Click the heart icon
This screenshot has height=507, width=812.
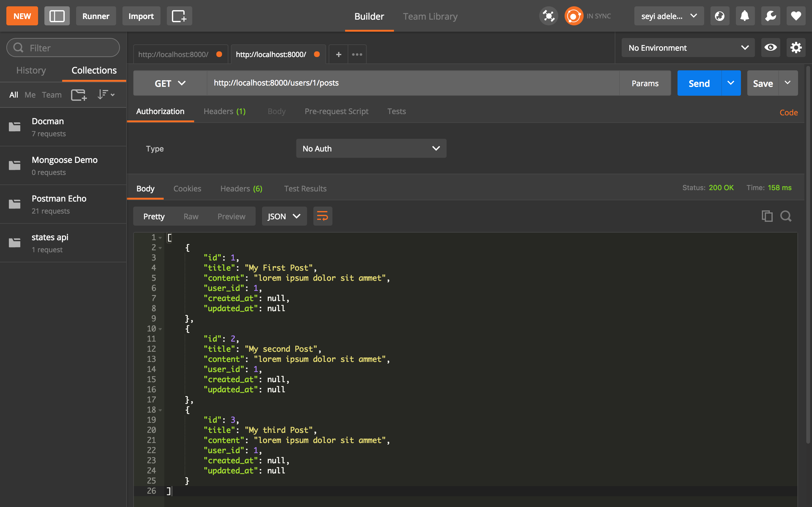pyautogui.click(x=796, y=16)
